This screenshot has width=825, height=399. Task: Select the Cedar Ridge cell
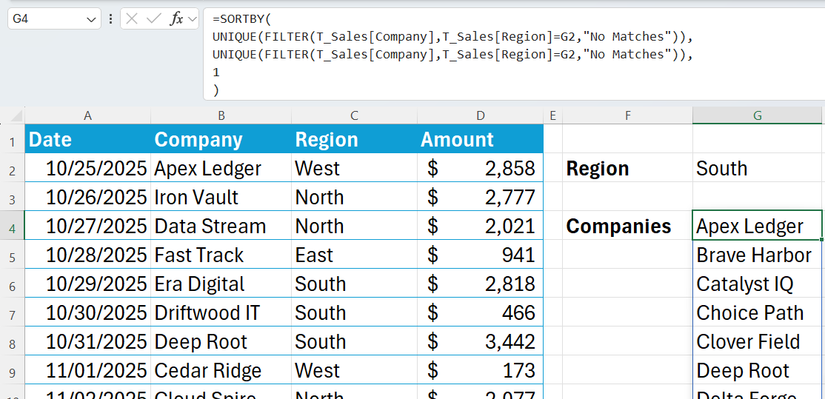pos(221,371)
